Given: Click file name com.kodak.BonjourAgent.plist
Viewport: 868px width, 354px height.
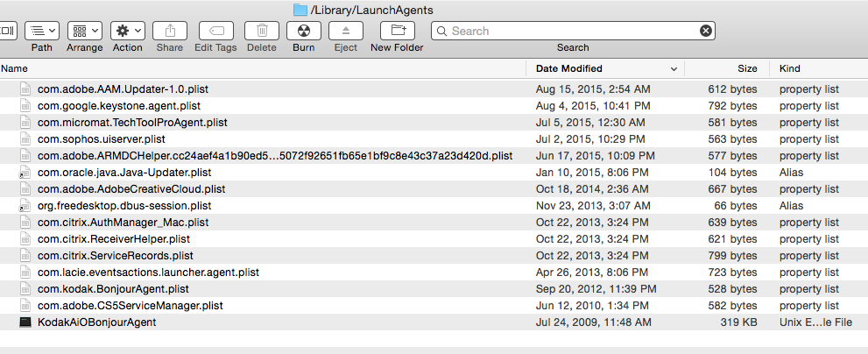Looking at the screenshot, I should (x=114, y=288).
